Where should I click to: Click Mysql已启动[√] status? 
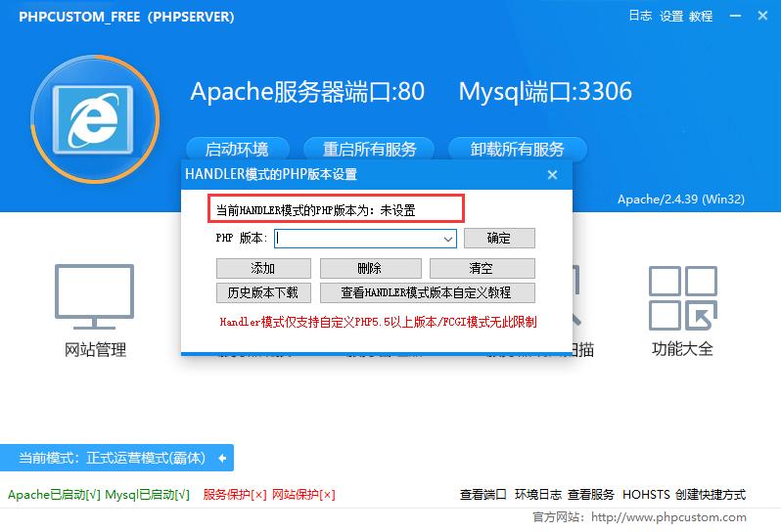tap(148, 495)
